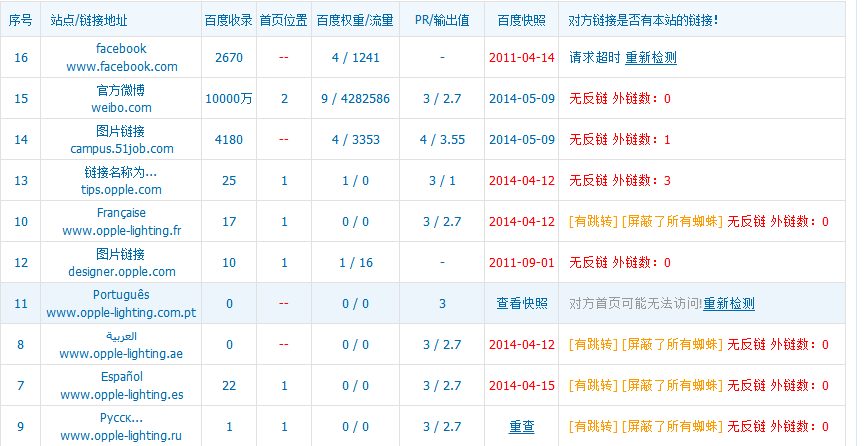This screenshot has height=446, width=868.
Task: Click the 百度快照 column header
Action: [521, 20]
